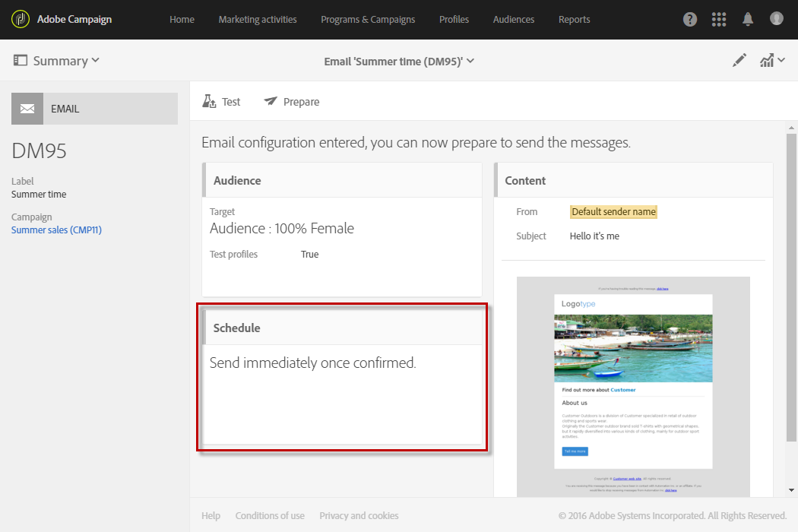Select the EMAIL header label
Image resolution: width=798 pixels, height=532 pixels.
click(65, 109)
